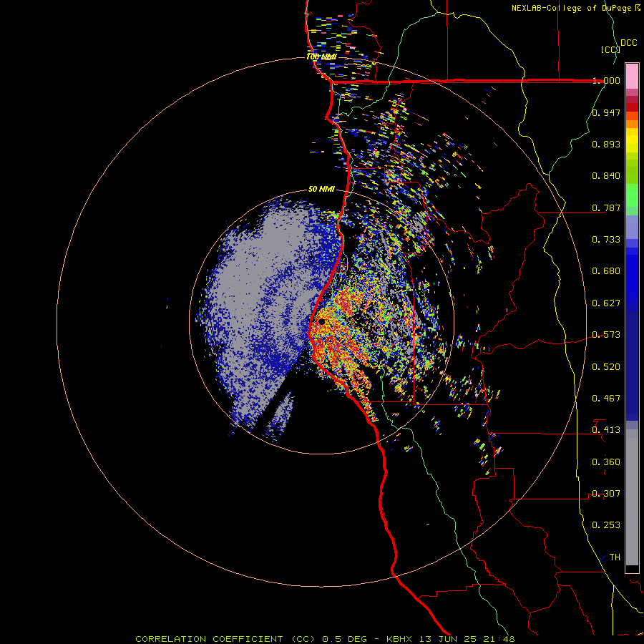Click the 0.253 color scale value
This screenshot has width=644, height=644.
(606, 525)
